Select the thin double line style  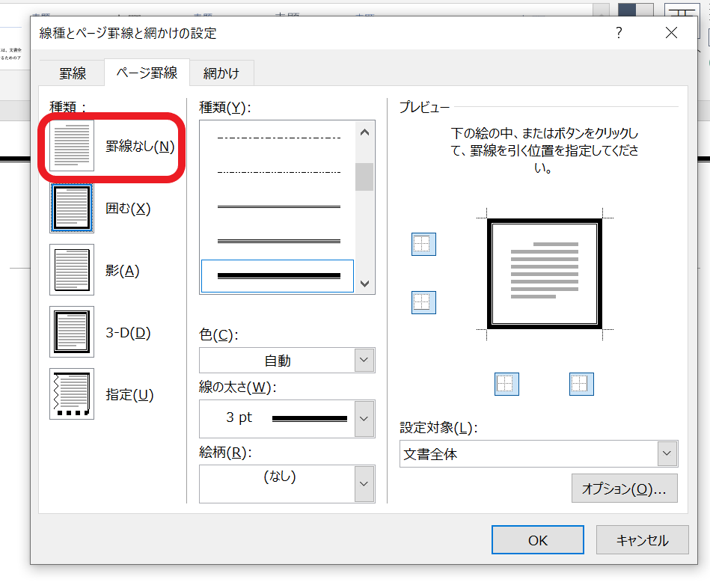click(x=278, y=206)
